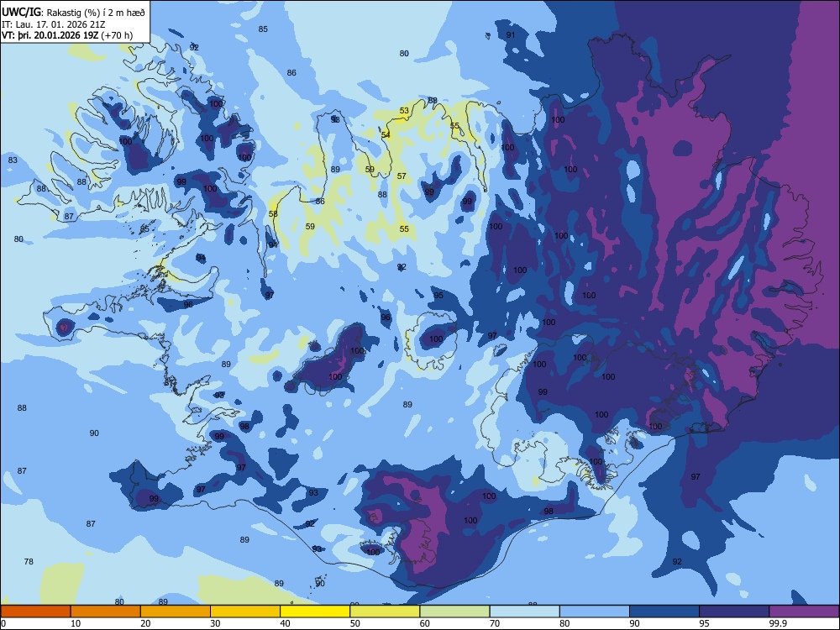Click the map humidity value '95'
Image resolution: width=840 pixels, height=630 pixels.
[438, 295]
